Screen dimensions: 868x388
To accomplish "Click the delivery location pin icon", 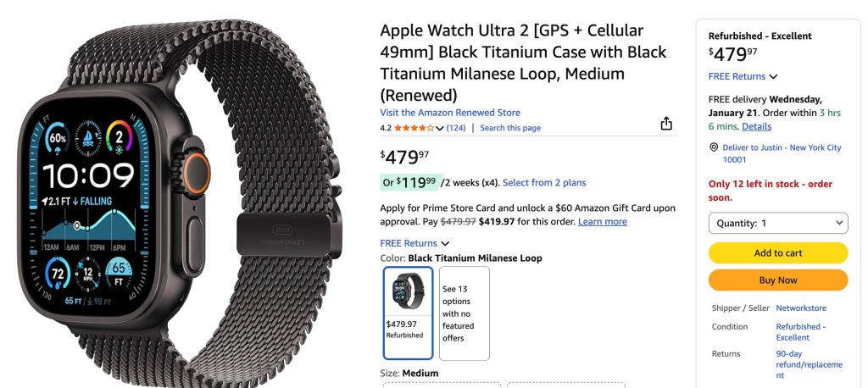I will (x=714, y=147).
